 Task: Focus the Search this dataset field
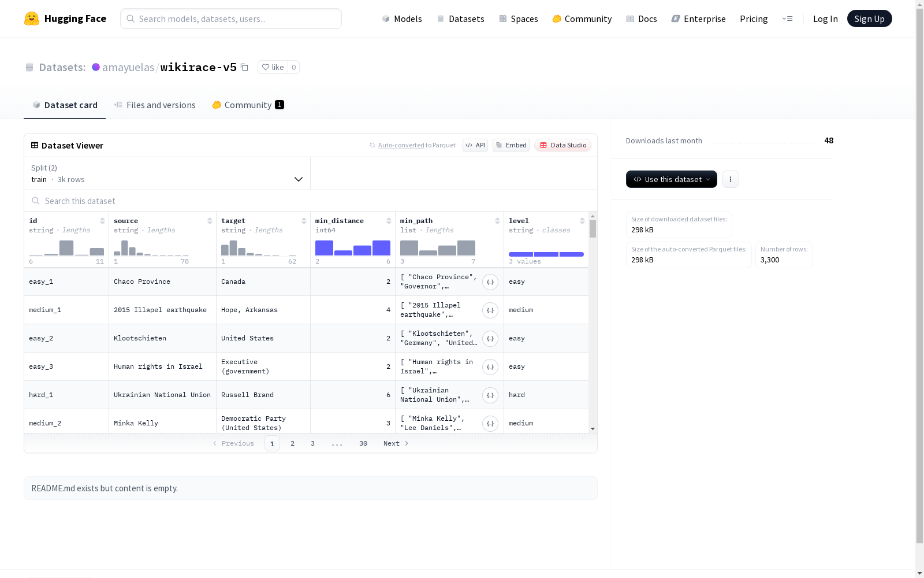[x=311, y=201]
